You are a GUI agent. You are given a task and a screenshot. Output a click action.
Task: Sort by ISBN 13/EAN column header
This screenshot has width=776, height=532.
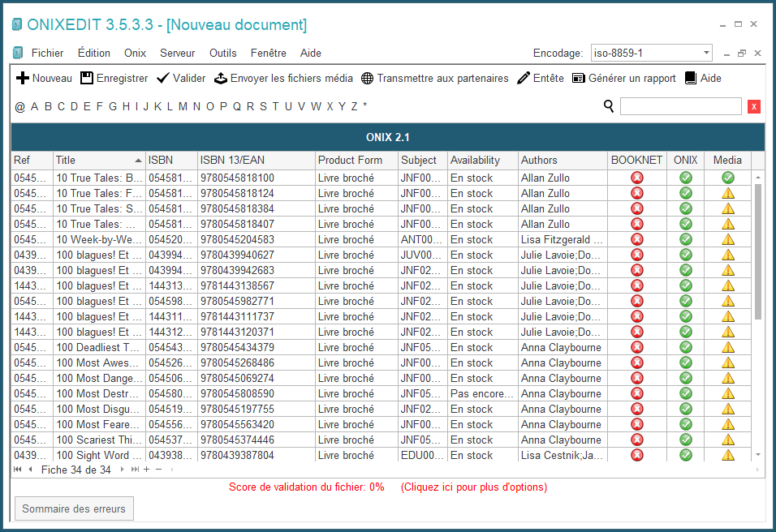pos(256,161)
